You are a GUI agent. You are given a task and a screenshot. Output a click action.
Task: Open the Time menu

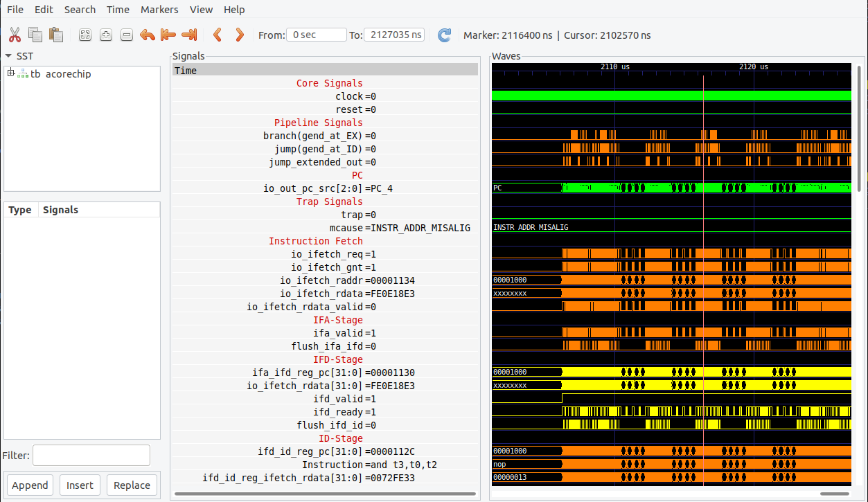pos(118,10)
